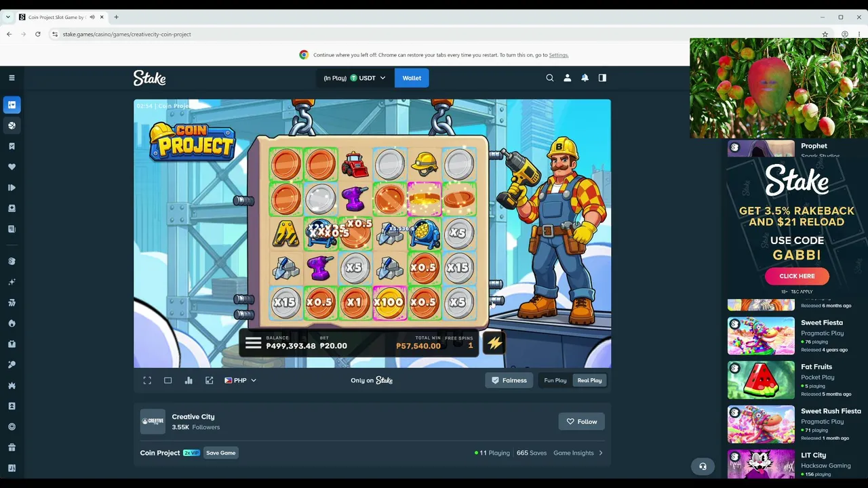The image size is (868, 488).
Task: Open Sweet Fiesta game thumbnail
Action: pyautogui.click(x=761, y=335)
